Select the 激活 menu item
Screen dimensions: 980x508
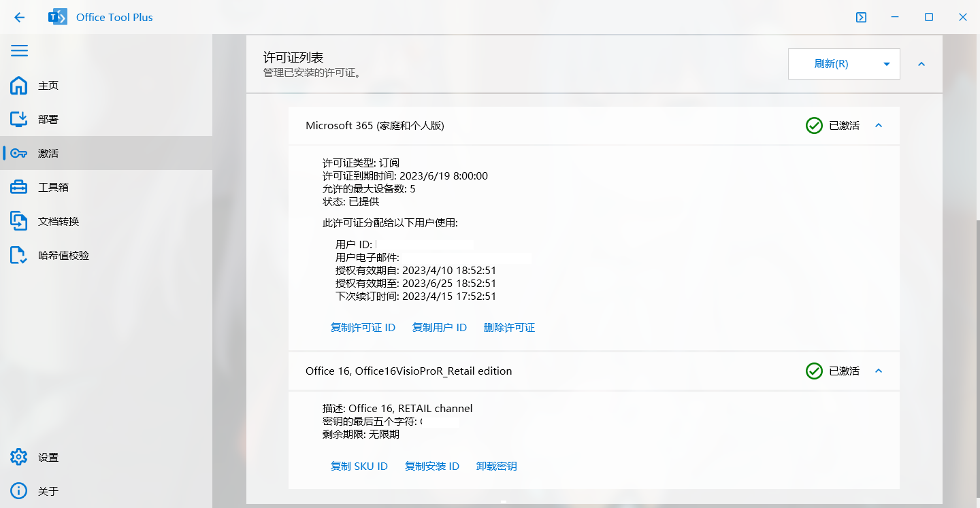48,154
